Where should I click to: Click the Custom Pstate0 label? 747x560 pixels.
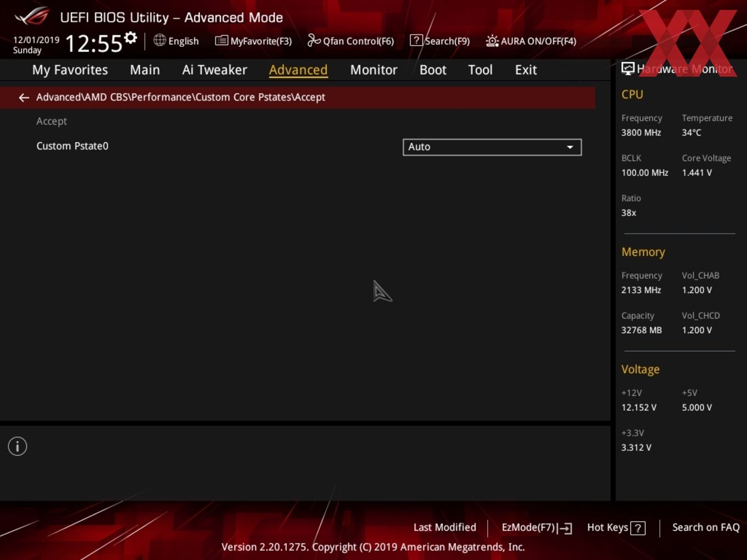coord(73,146)
